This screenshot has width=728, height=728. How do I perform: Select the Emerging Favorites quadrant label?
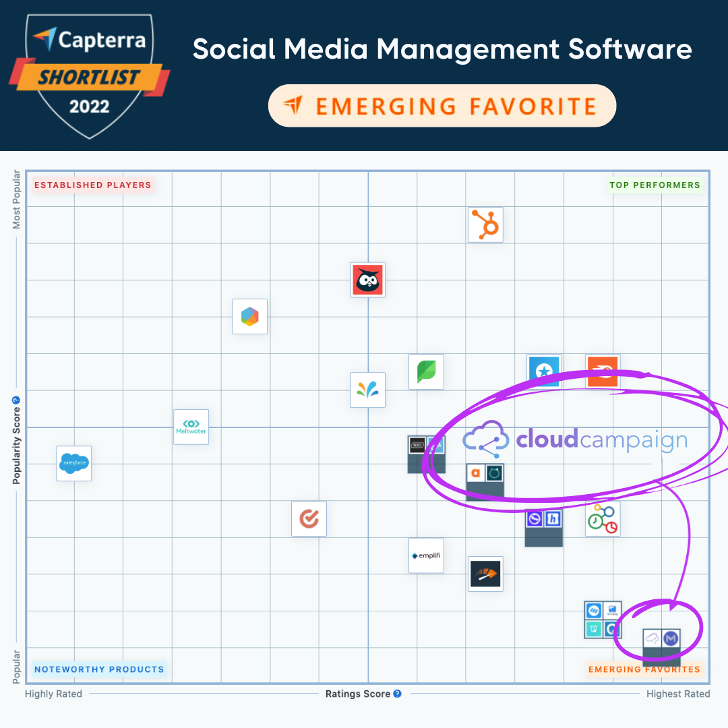pos(644,669)
